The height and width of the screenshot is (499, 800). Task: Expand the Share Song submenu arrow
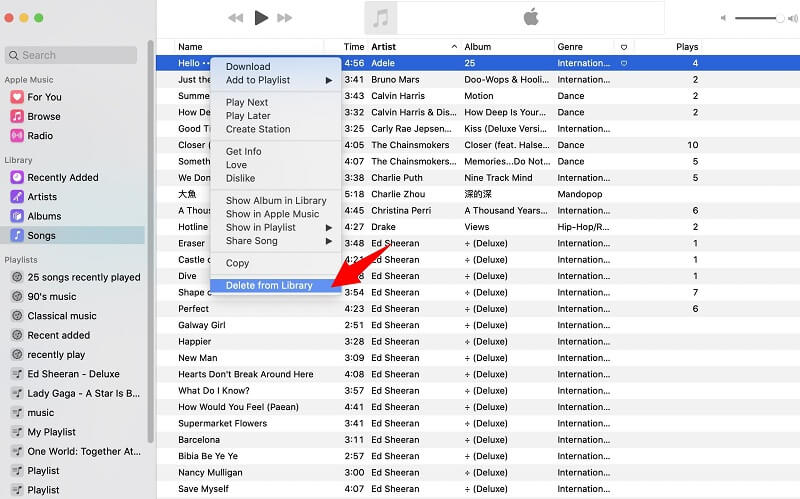tap(329, 241)
